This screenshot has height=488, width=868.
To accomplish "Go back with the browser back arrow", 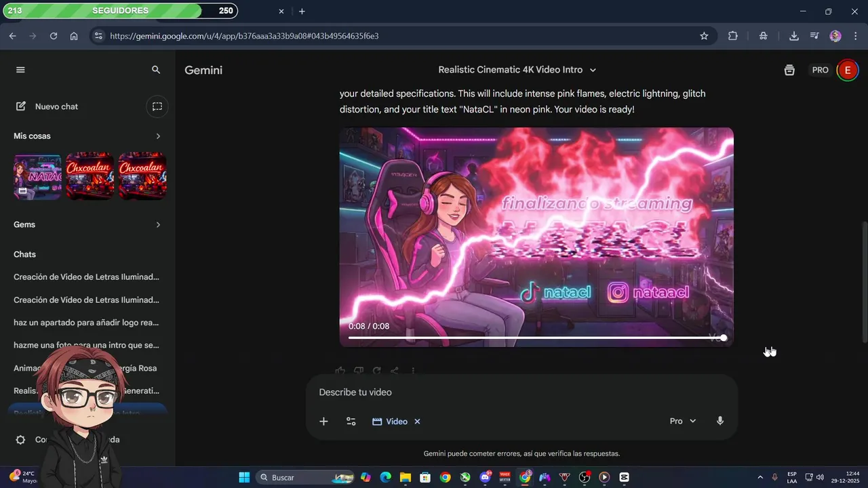I will tap(12, 36).
